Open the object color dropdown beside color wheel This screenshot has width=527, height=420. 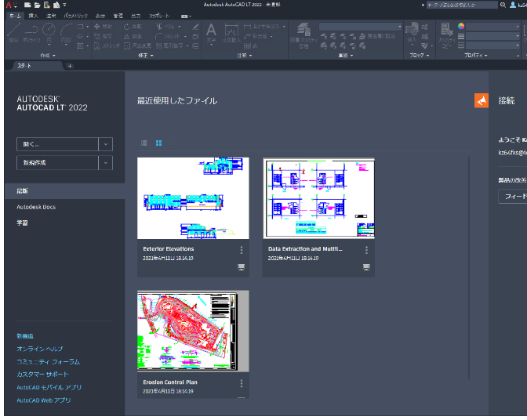493,26
